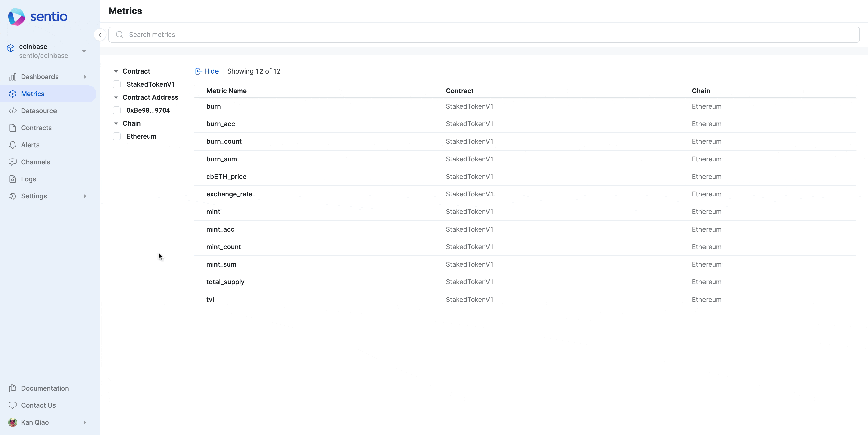Expand the Settings submenu arrow

pyautogui.click(x=85, y=196)
